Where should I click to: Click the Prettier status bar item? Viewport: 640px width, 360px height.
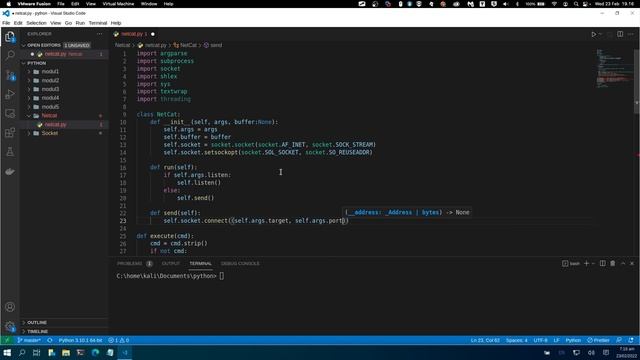pos(598,340)
